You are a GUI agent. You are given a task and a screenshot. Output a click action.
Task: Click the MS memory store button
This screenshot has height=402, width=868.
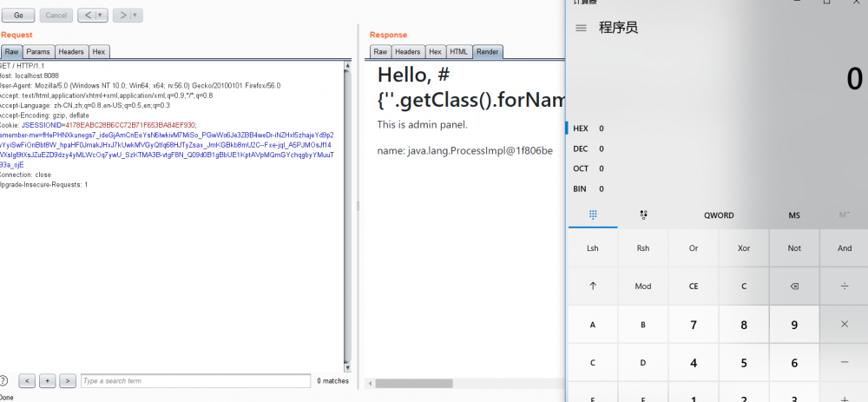794,215
